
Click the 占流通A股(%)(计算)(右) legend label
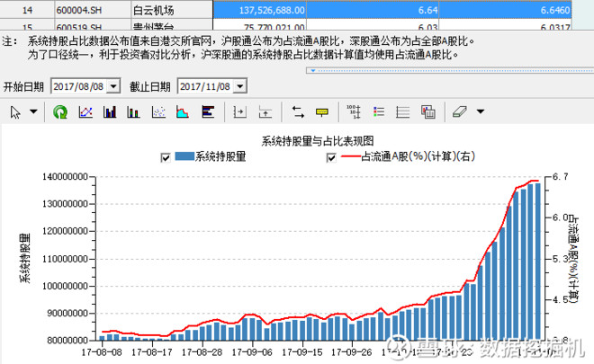point(418,156)
